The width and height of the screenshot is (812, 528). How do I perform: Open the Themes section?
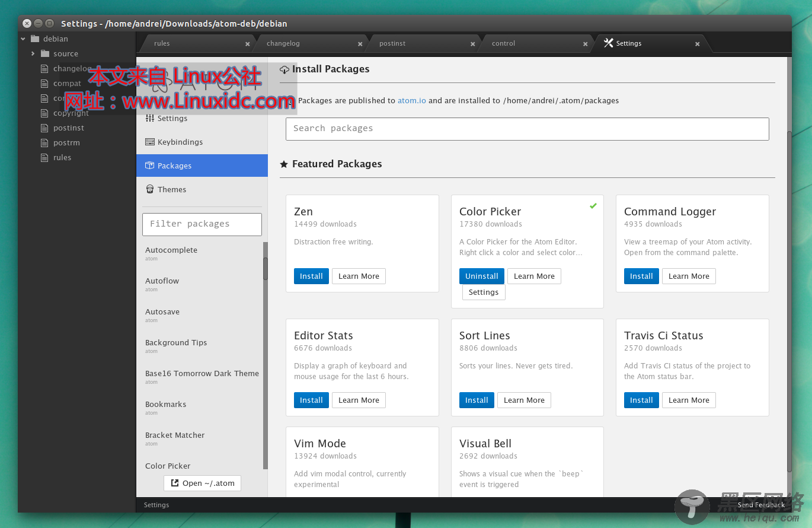click(202, 190)
